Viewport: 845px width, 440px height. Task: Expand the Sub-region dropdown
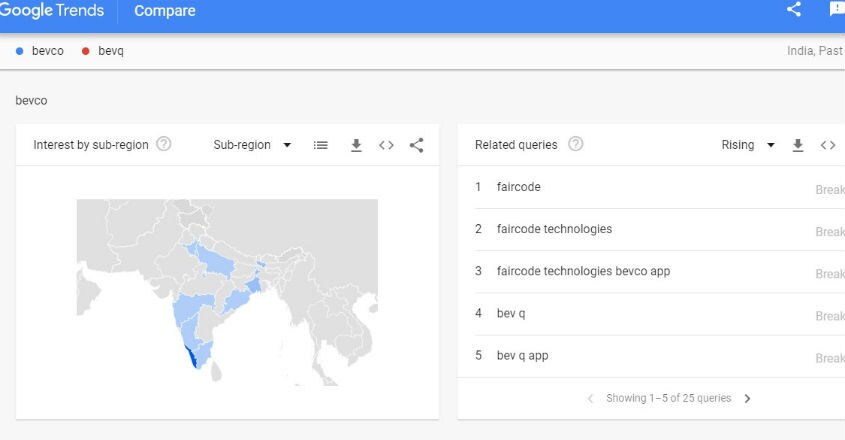click(252, 145)
